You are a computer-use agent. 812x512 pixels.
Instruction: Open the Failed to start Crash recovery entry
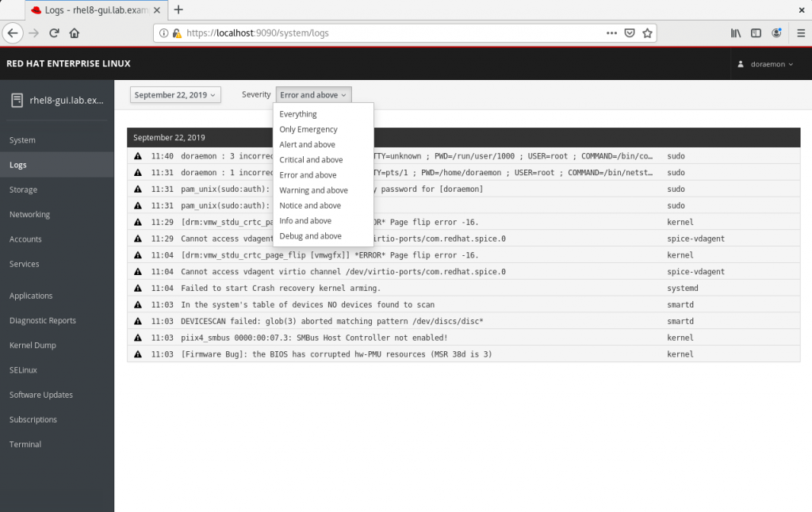tap(463, 288)
